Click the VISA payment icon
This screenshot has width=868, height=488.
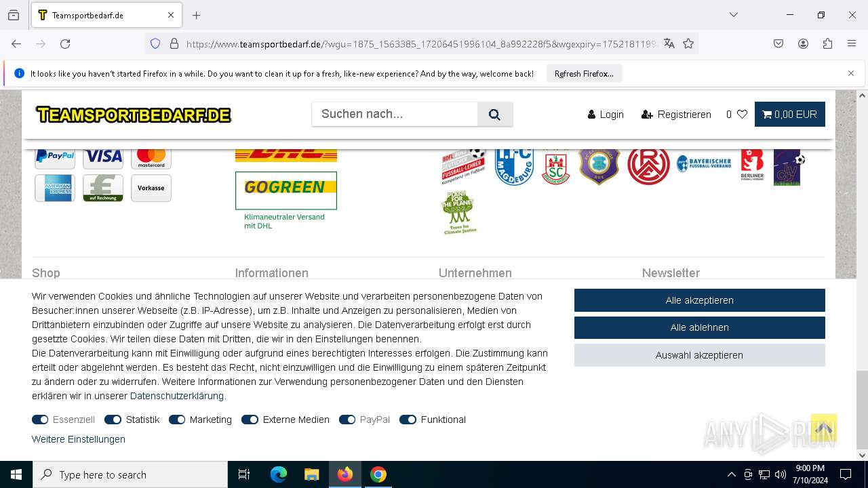click(103, 157)
